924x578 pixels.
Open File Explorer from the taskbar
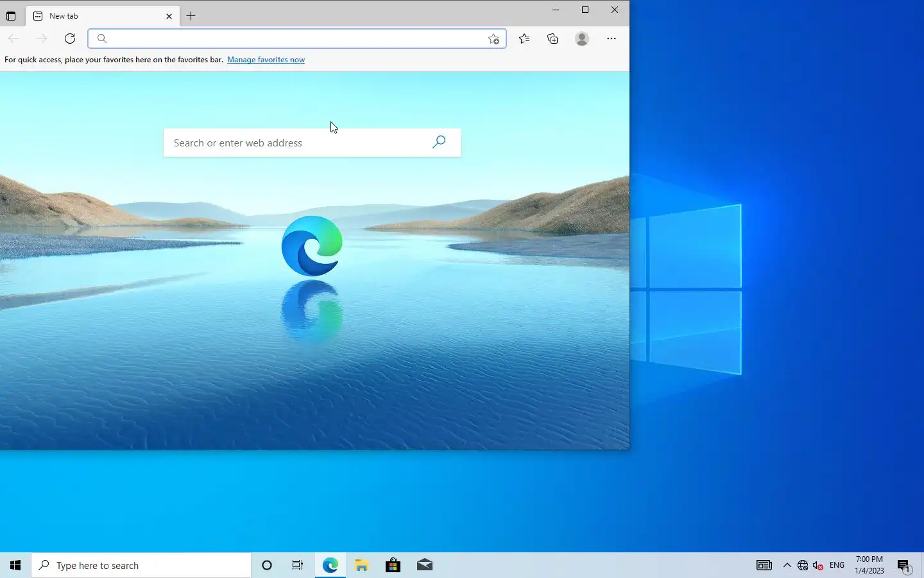point(361,565)
